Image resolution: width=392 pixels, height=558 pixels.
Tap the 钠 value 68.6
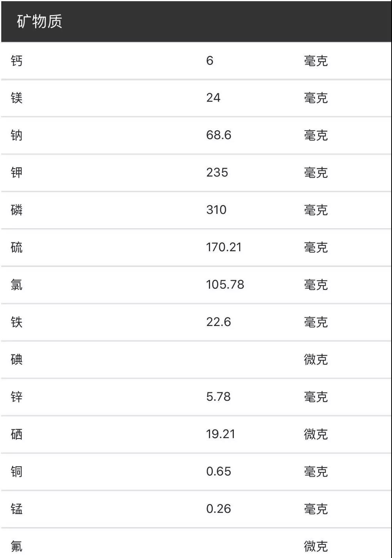(219, 135)
